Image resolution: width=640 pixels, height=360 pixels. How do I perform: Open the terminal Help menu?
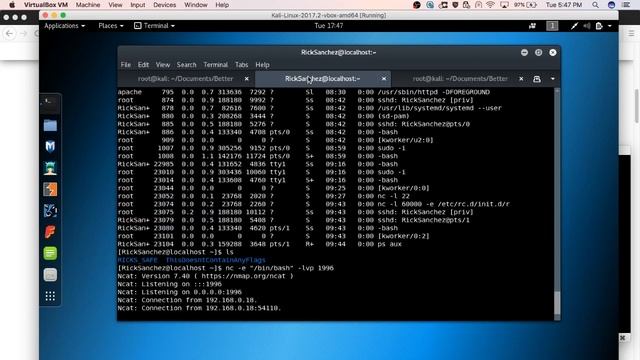coord(262,64)
